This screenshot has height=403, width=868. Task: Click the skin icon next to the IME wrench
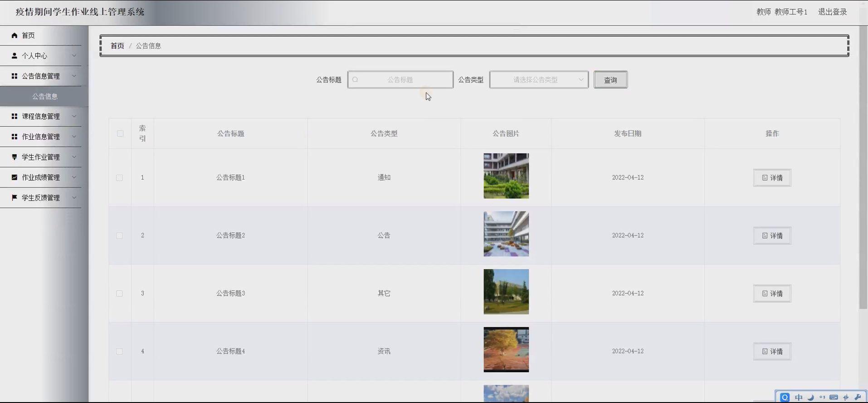[x=846, y=398]
